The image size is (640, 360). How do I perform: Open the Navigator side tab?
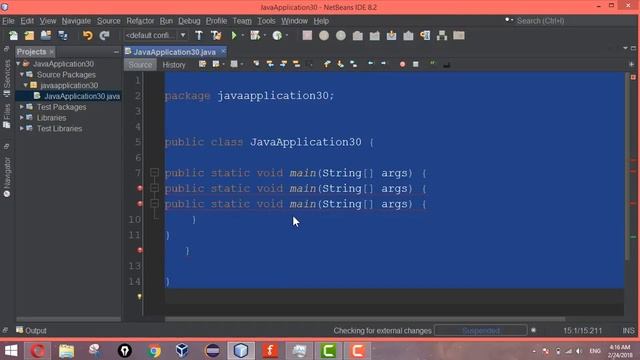(7, 177)
